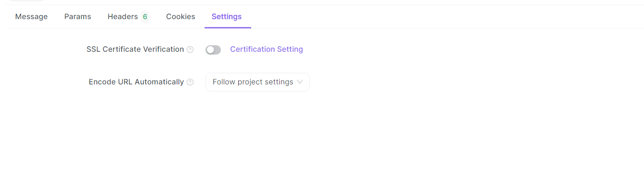
Task: Open the Encode URL Automatically dropdown
Action: [258, 82]
